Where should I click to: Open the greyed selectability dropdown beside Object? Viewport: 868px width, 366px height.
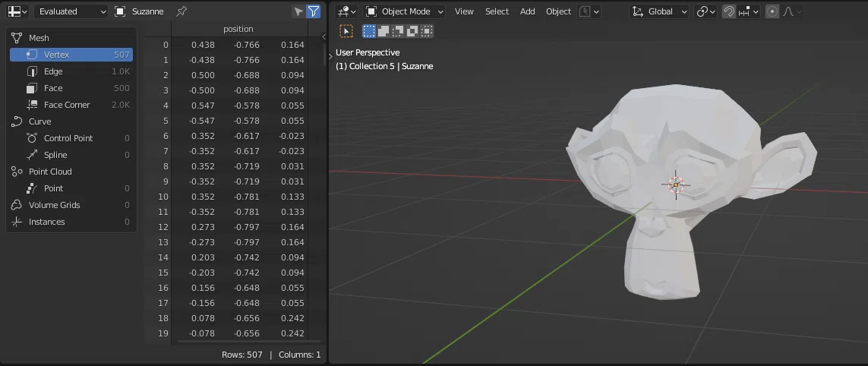(x=589, y=11)
